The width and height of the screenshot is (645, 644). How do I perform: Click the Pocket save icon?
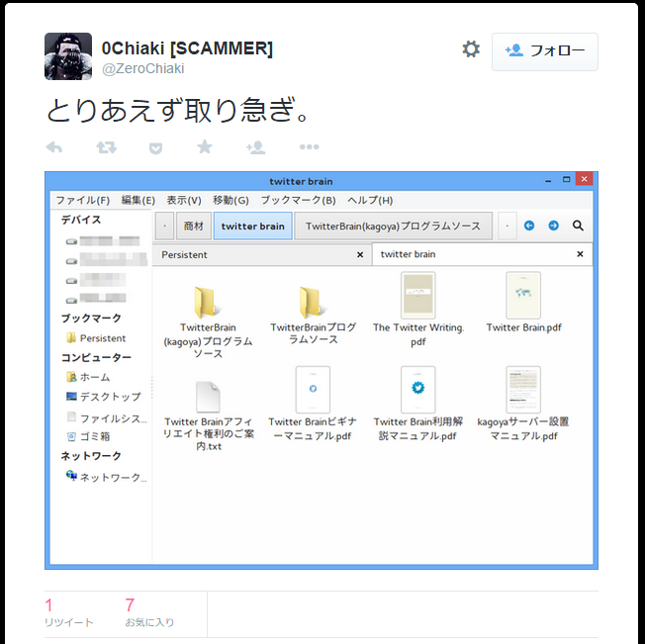pyautogui.click(x=155, y=148)
